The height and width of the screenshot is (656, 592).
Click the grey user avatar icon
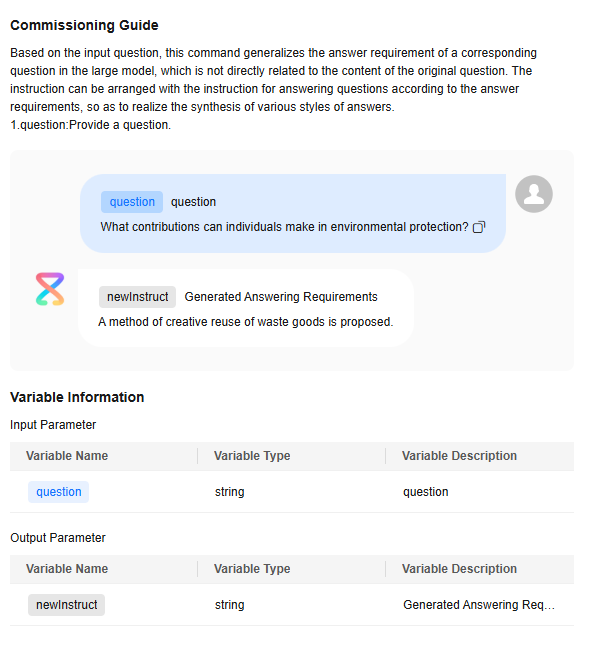533,194
